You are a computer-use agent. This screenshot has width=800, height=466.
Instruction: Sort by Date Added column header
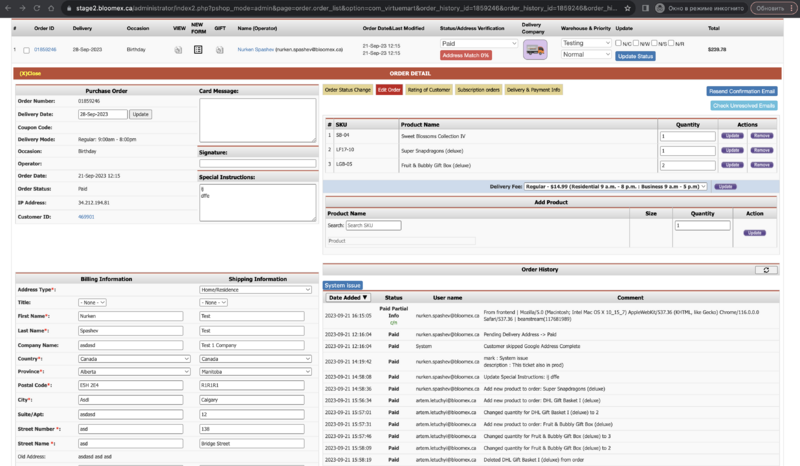(x=348, y=298)
